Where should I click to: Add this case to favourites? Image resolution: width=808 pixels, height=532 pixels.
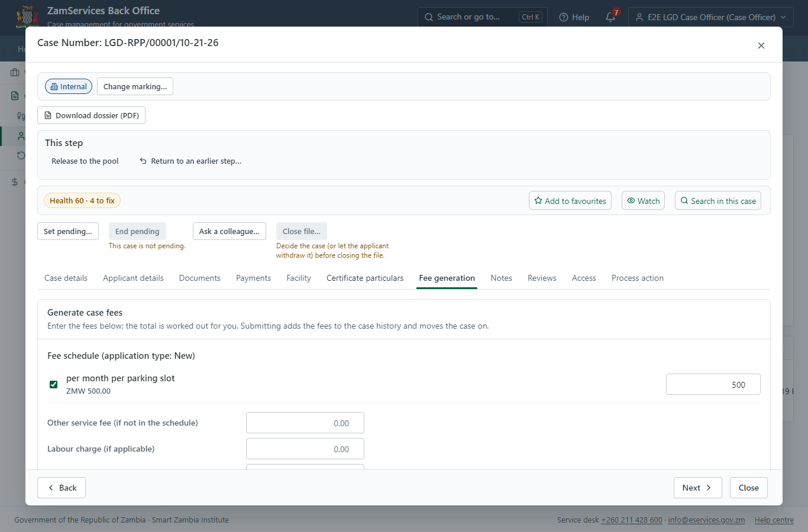(570, 200)
